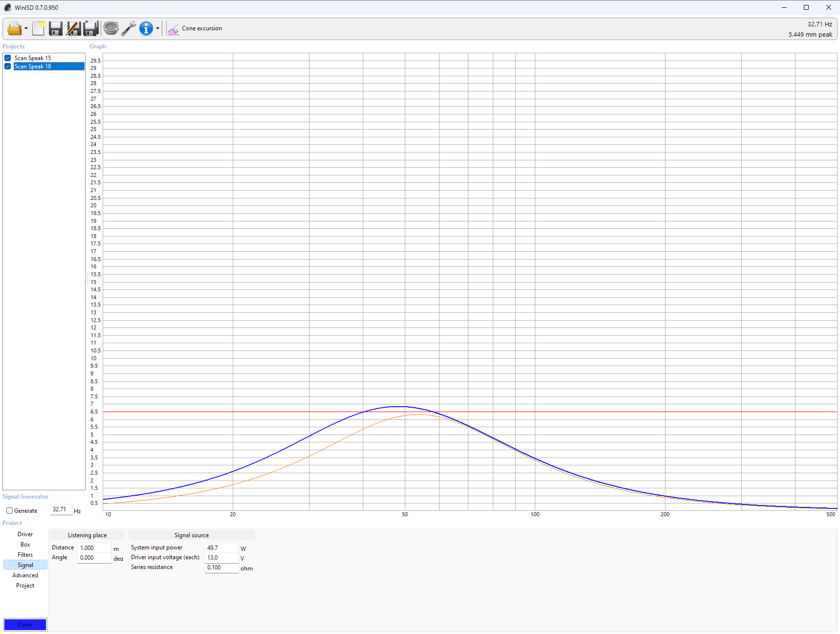Uncheck the Scan Speak 18 project checkbox
The image size is (840, 634).
[x=8, y=66]
